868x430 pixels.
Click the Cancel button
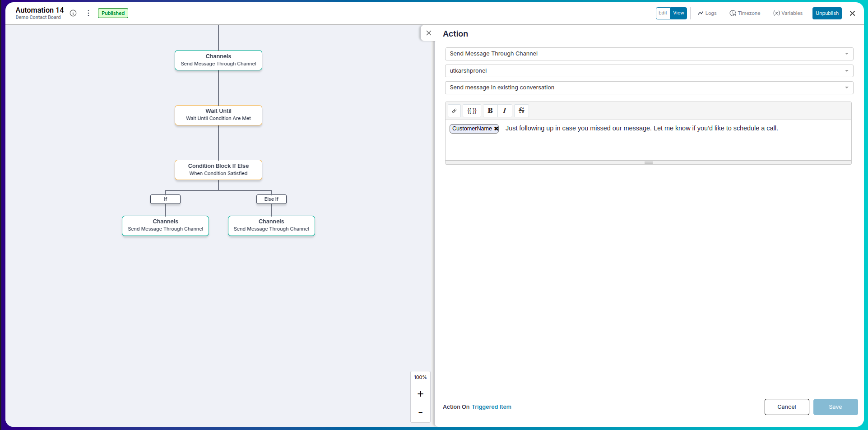point(787,407)
